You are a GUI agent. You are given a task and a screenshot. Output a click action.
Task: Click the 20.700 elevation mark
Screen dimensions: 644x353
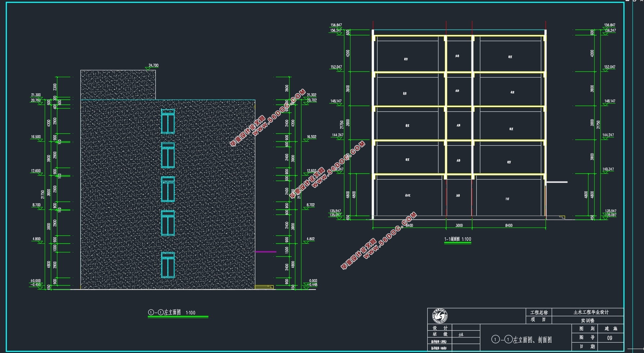pos(36,100)
